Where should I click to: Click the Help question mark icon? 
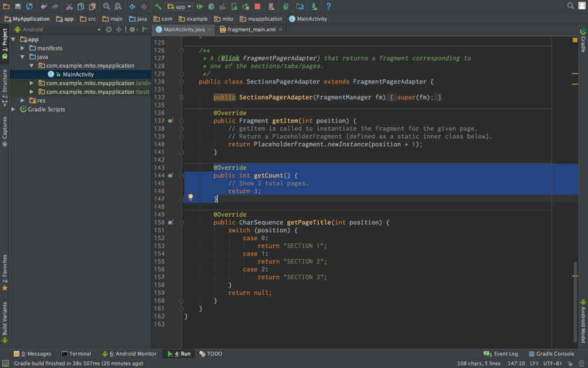pyautogui.click(x=328, y=6)
